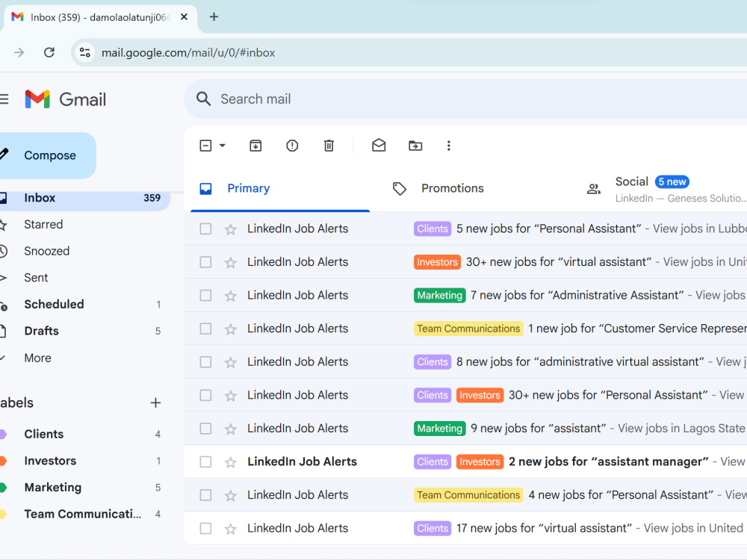Click the purple Clients label color dot

[x=2, y=434]
